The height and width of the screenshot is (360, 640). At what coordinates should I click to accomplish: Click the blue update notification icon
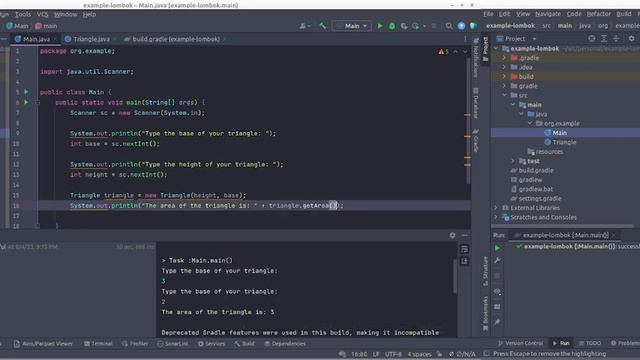coord(461,26)
